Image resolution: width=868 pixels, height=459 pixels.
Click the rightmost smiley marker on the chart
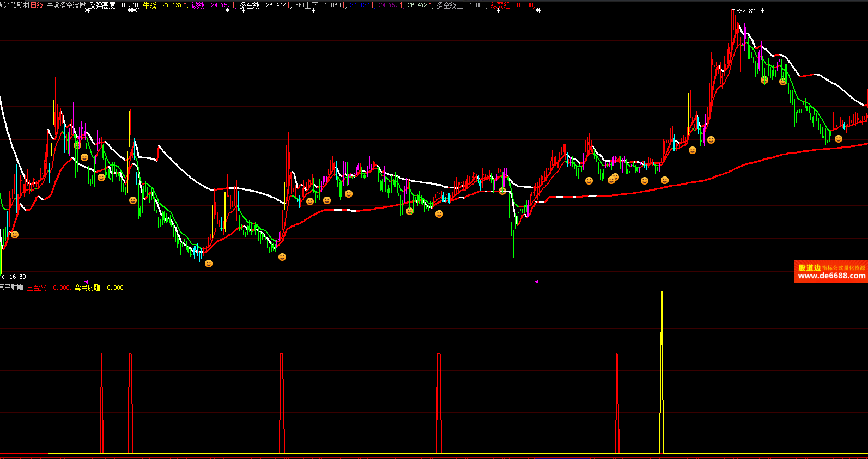839,139
